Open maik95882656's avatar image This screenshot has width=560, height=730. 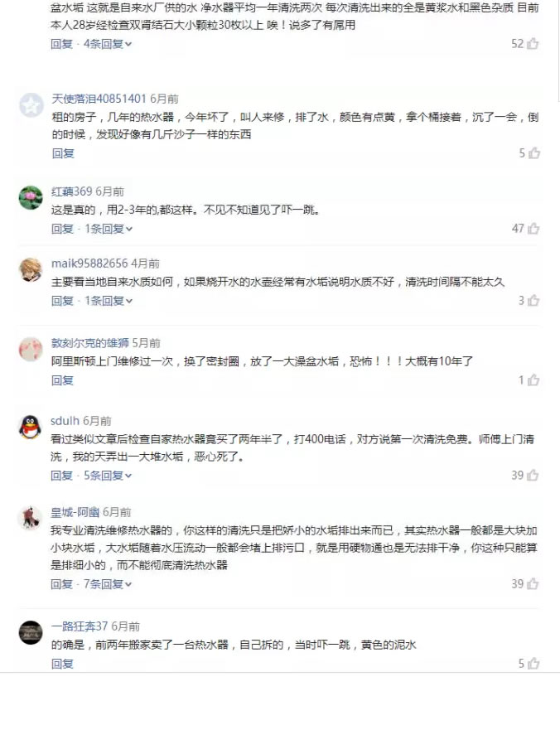pyautogui.click(x=31, y=269)
